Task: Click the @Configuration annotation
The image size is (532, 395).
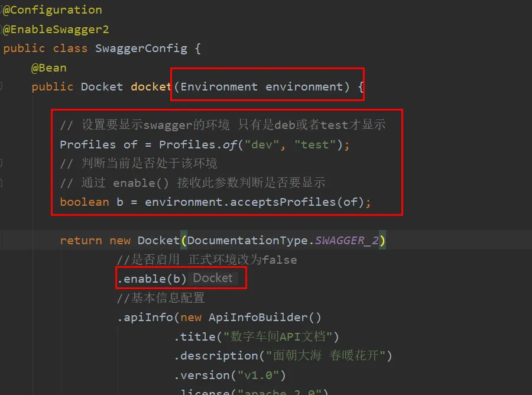Action: pyautogui.click(x=53, y=10)
